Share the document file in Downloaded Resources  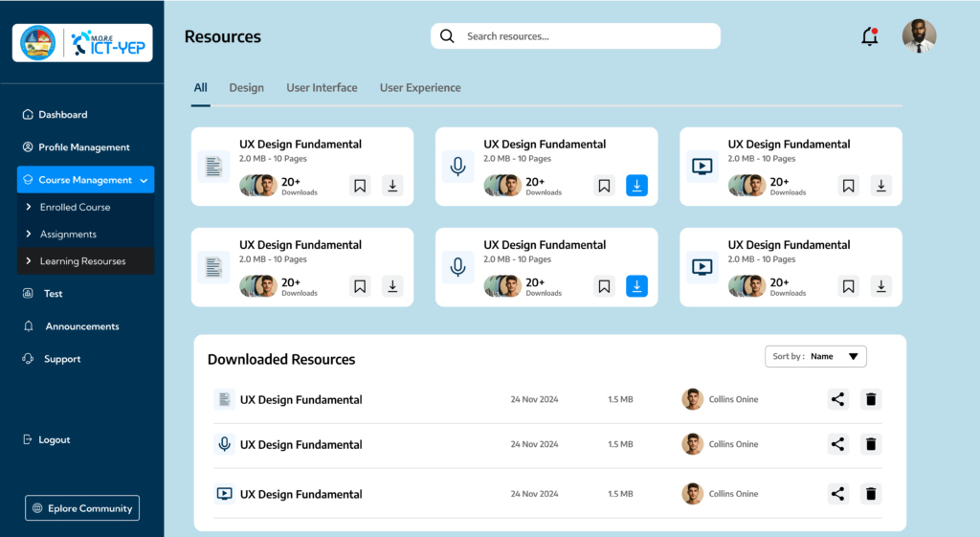coord(837,399)
